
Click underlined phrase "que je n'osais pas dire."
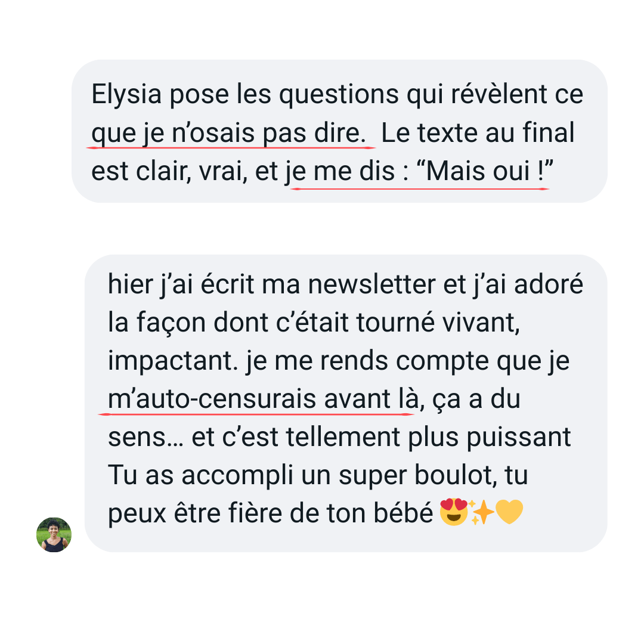(x=228, y=133)
